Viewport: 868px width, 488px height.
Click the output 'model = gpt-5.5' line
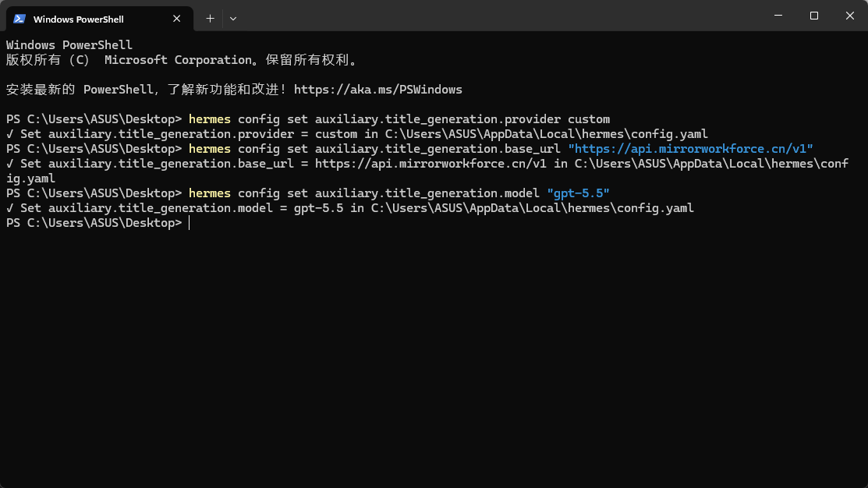click(x=350, y=208)
